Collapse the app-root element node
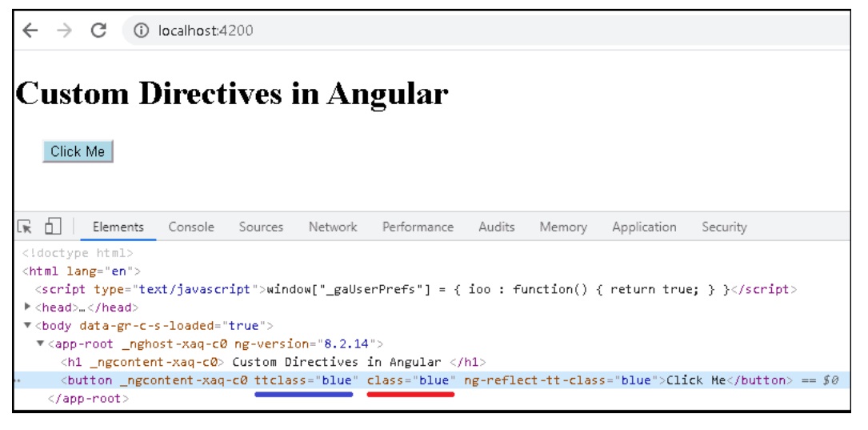868x430 pixels. point(41,344)
